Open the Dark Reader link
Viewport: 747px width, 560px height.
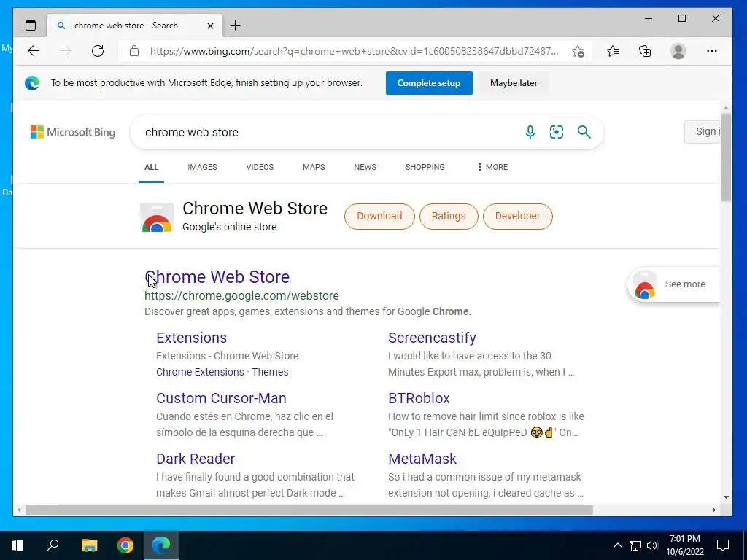196,459
